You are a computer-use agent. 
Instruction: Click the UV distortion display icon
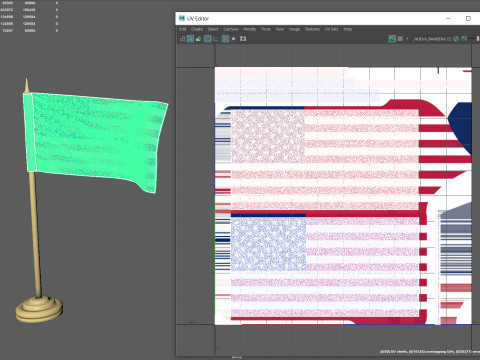pos(198,39)
